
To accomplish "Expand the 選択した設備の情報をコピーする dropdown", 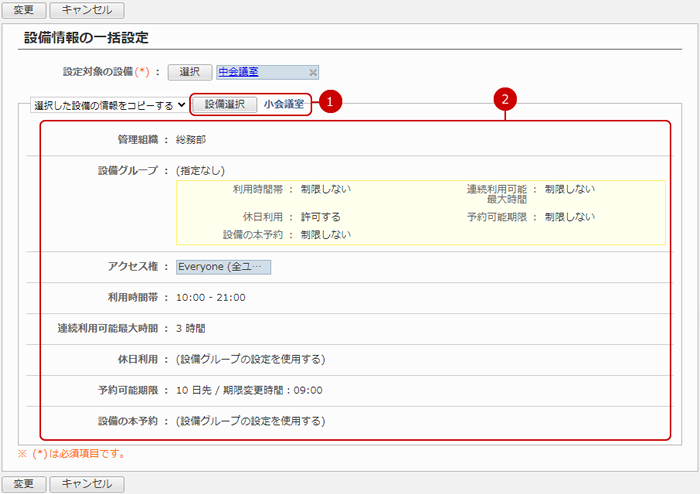I will 109,104.
